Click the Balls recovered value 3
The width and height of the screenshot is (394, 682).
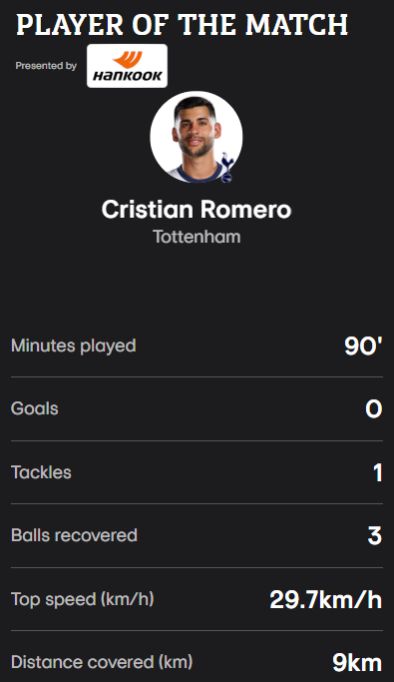(375, 536)
